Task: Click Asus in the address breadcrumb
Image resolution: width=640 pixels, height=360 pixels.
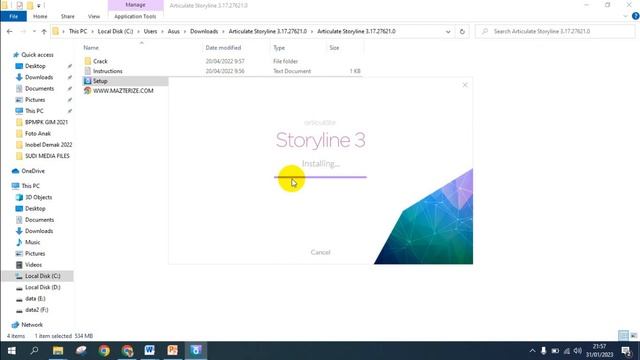Action: point(173,31)
